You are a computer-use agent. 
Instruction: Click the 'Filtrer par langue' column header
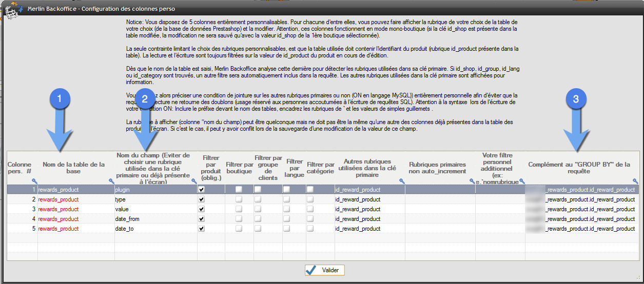pyautogui.click(x=295, y=167)
